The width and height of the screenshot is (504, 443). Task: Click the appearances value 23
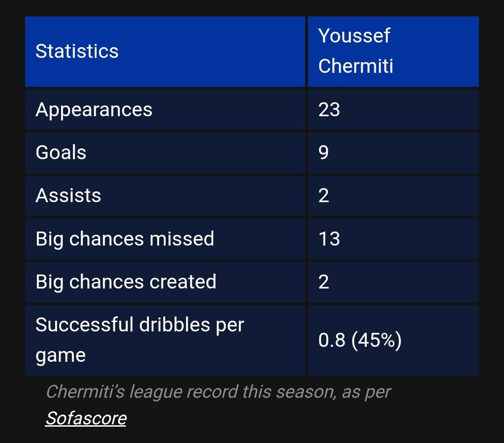(329, 110)
